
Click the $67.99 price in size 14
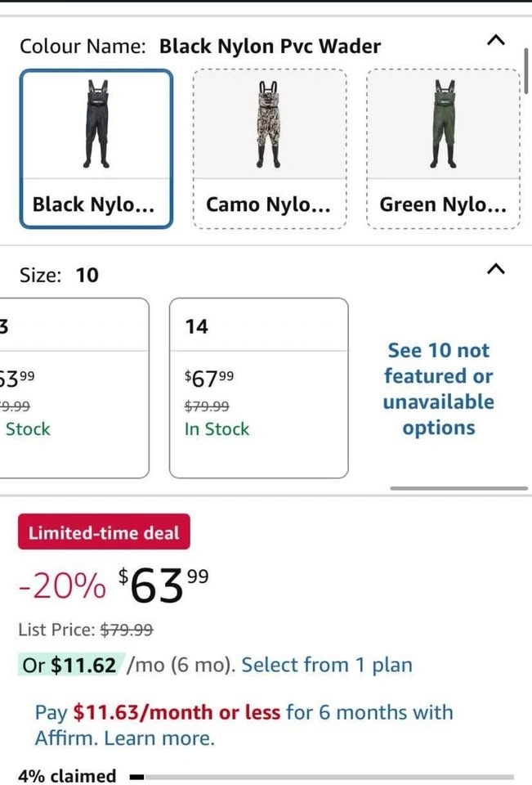point(210,379)
